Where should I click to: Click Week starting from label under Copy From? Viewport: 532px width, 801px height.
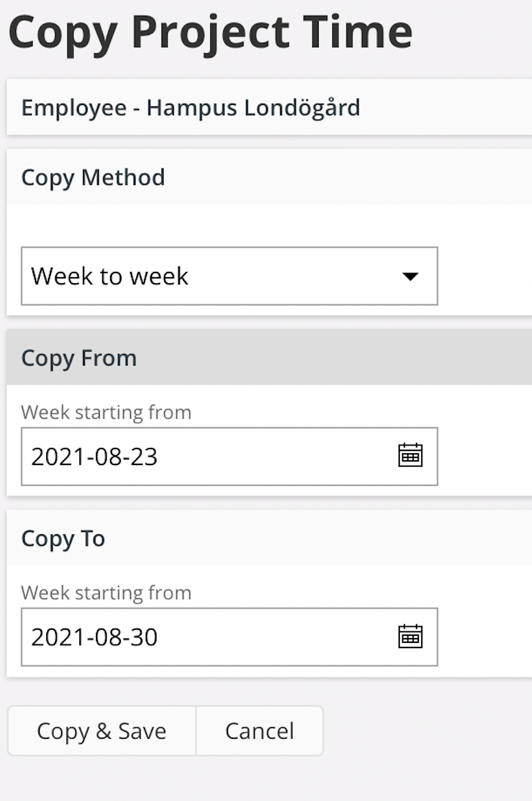(106, 412)
